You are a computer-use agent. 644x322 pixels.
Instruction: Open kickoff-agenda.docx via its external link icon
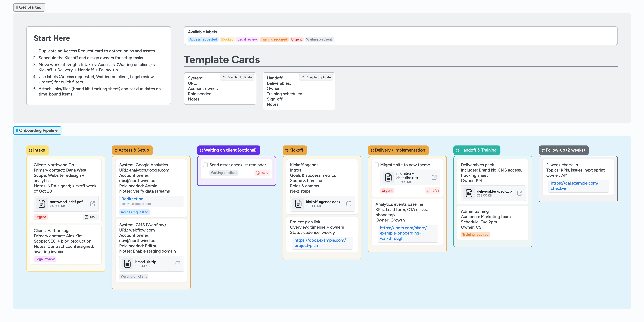[x=349, y=204]
